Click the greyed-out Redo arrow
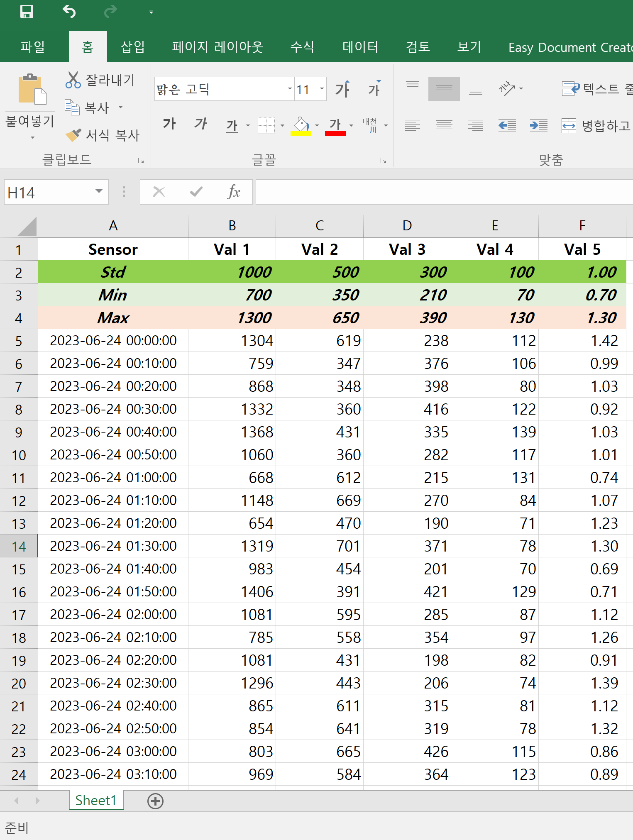Screen dimensions: 633x840 point(110,11)
